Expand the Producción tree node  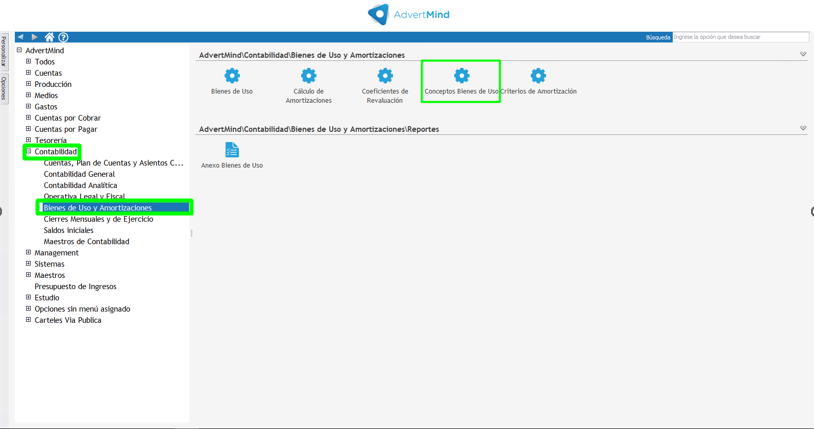pos(29,84)
